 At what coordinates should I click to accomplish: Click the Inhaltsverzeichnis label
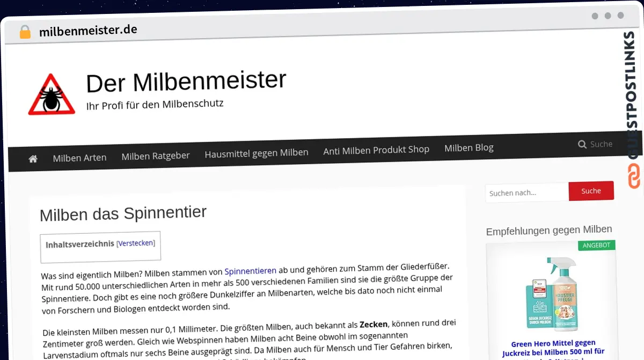click(80, 244)
